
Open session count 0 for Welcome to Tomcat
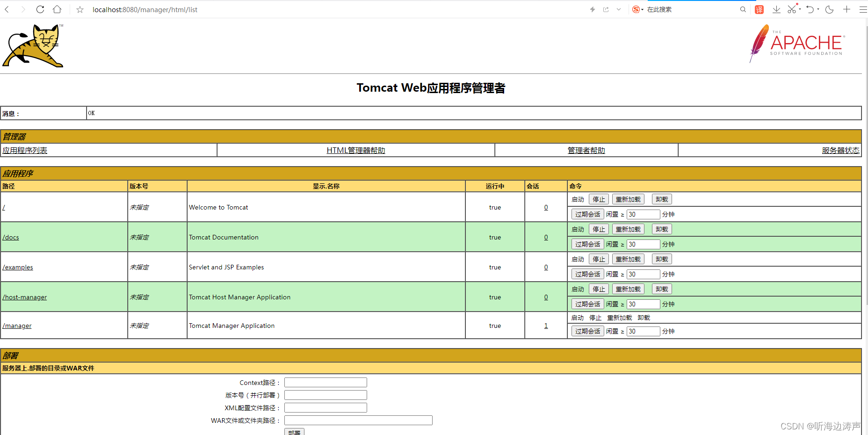coord(546,207)
